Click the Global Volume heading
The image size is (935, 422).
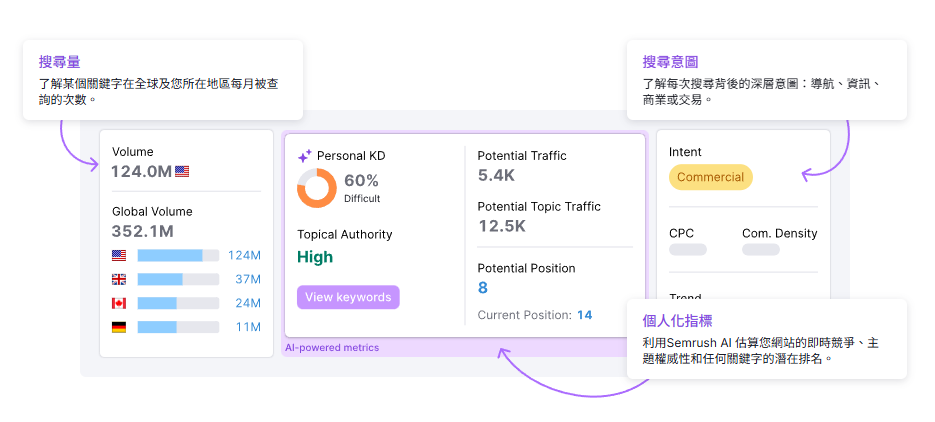point(152,212)
